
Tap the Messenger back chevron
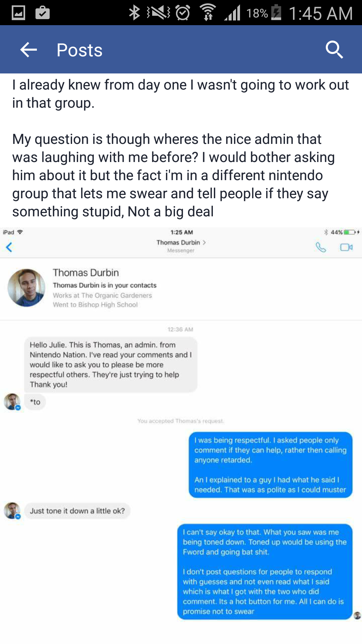pos(9,247)
